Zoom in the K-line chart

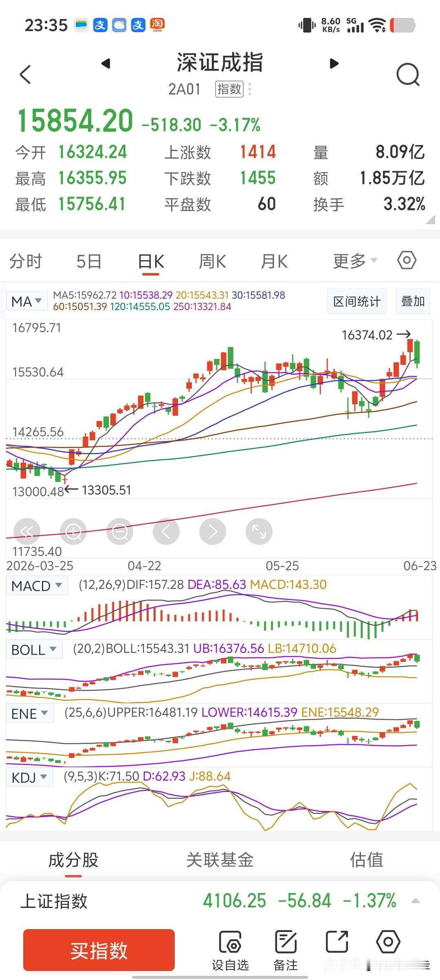pos(73,532)
